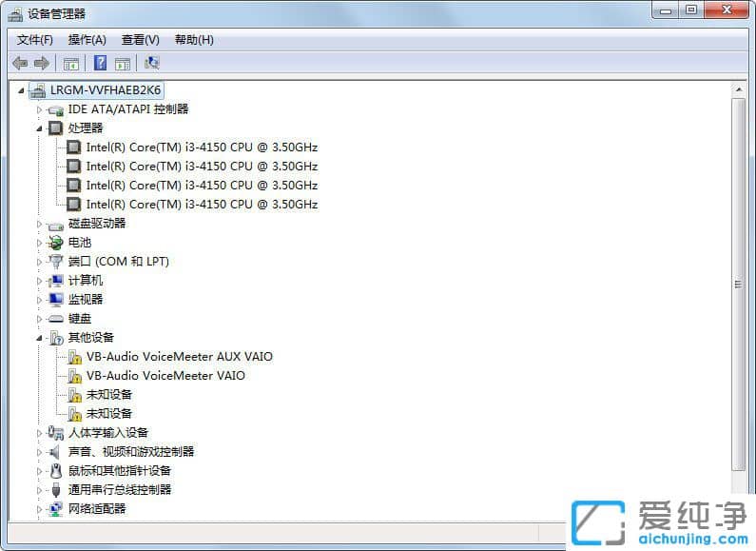
Task: Click the 磁盘驱动器 drive icon
Action: (56, 225)
